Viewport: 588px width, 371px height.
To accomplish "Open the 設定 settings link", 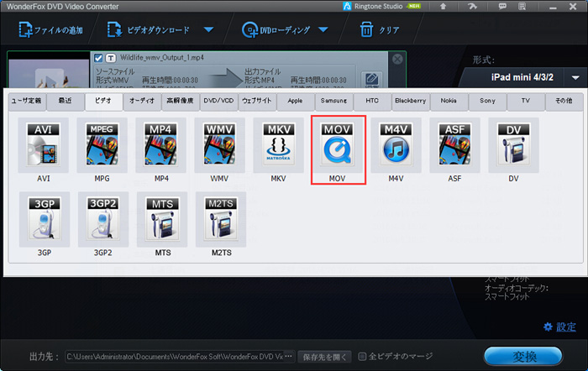I will [560, 327].
